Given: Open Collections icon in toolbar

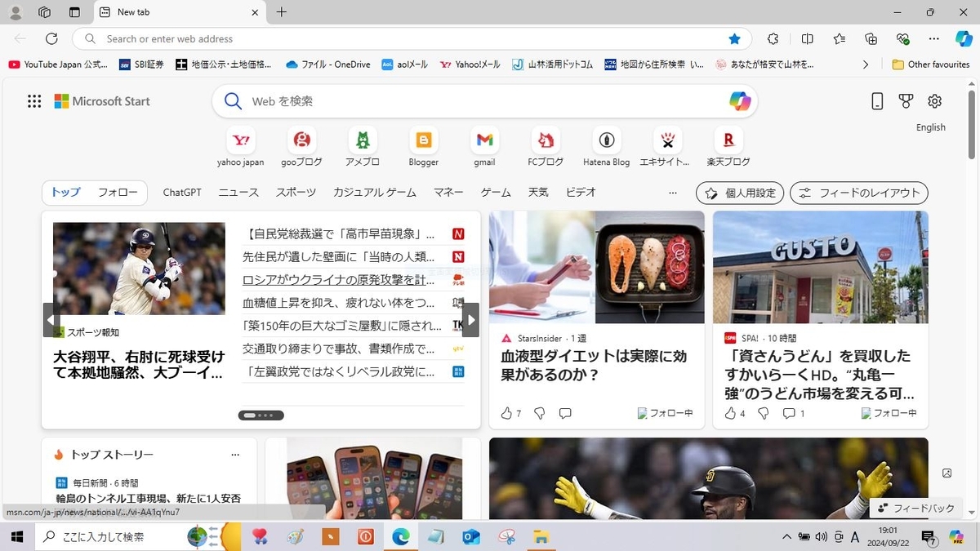Looking at the screenshot, I should pyautogui.click(x=871, y=38).
